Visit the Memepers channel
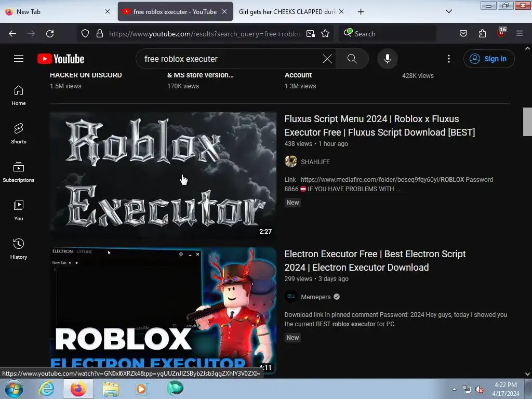The height and width of the screenshot is (399, 532). click(x=315, y=297)
